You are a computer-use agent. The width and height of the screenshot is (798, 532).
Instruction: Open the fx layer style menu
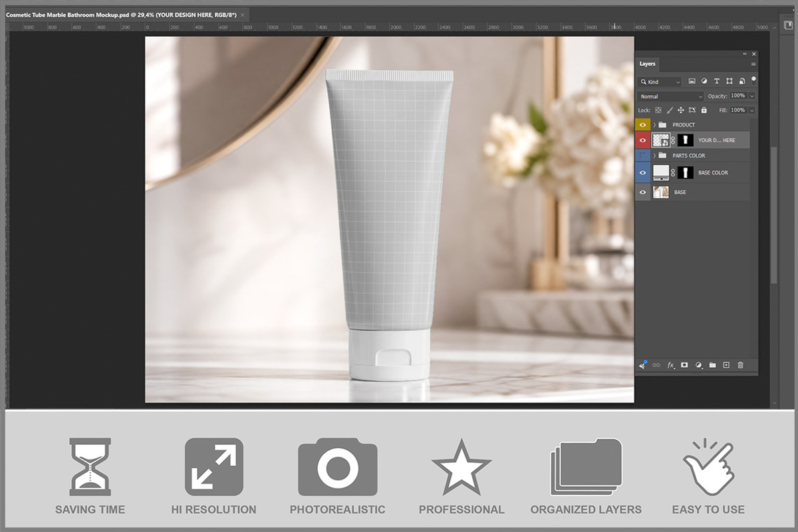pos(670,365)
